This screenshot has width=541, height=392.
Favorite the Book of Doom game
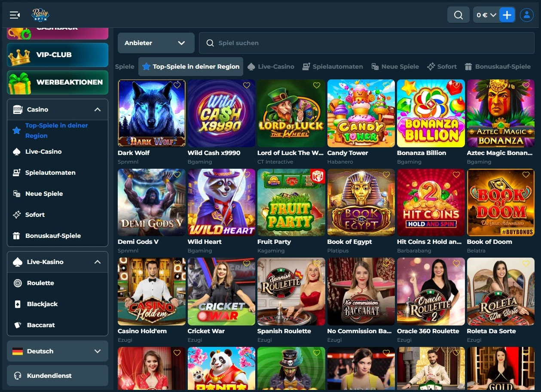click(526, 175)
